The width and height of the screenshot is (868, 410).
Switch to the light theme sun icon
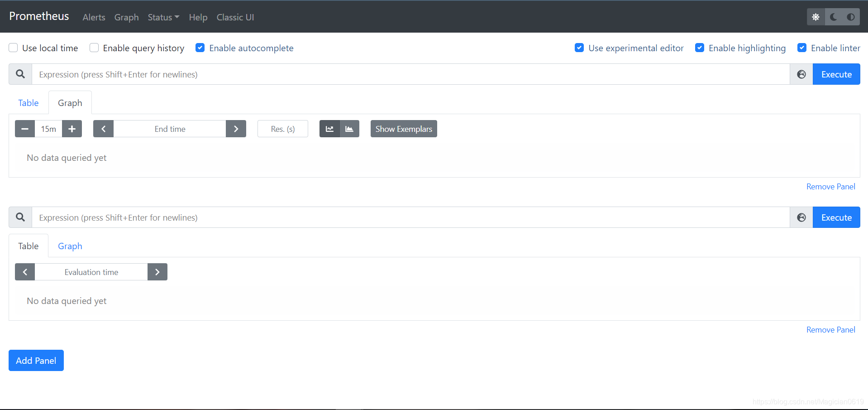[816, 17]
